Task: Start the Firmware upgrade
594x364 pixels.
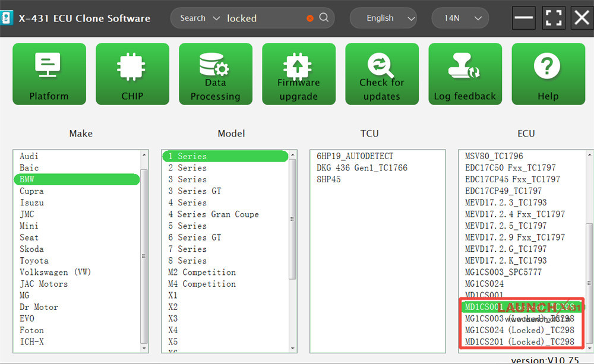Action: pyautogui.click(x=299, y=74)
